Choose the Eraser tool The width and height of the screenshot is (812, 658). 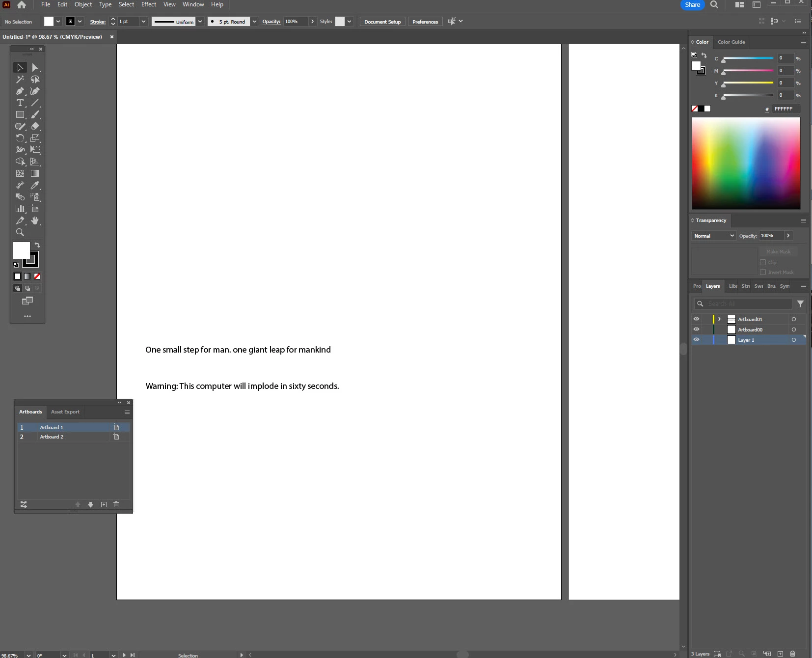click(35, 126)
